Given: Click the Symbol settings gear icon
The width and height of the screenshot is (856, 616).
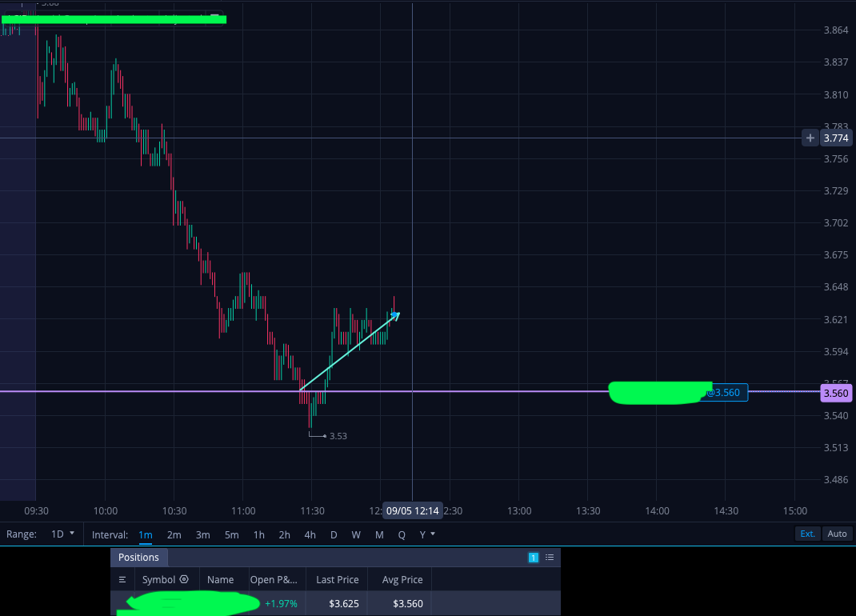Looking at the screenshot, I should pos(184,579).
